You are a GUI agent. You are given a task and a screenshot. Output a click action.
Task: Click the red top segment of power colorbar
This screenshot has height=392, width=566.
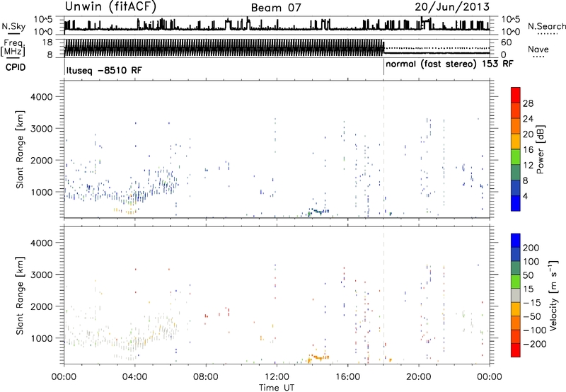(x=516, y=95)
